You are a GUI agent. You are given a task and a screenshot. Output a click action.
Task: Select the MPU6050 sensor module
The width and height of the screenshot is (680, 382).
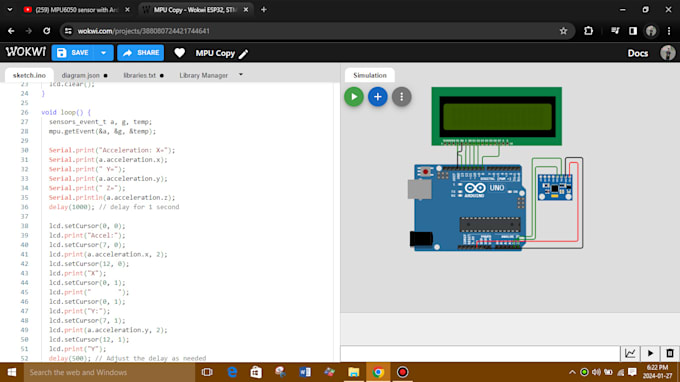555,187
